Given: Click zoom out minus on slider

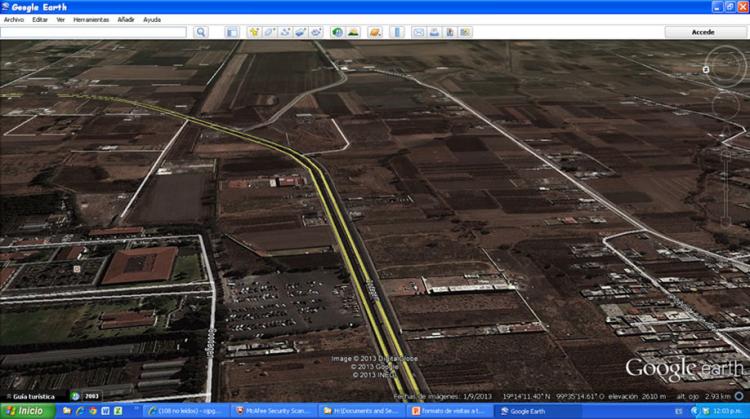Looking at the screenshot, I should (x=726, y=222).
